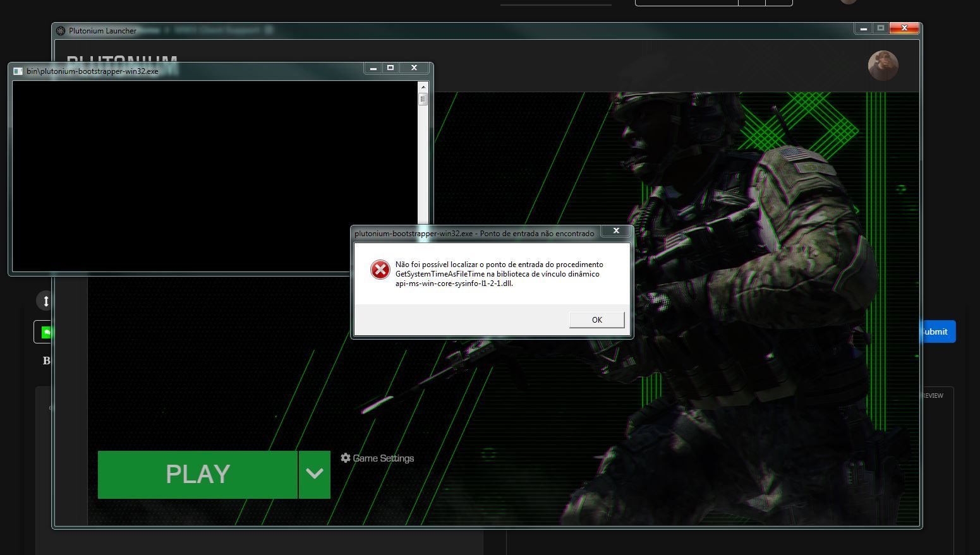980x555 pixels.
Task: Open the user avatar in Plutonium Launcher
Action: tap(883, 66)
